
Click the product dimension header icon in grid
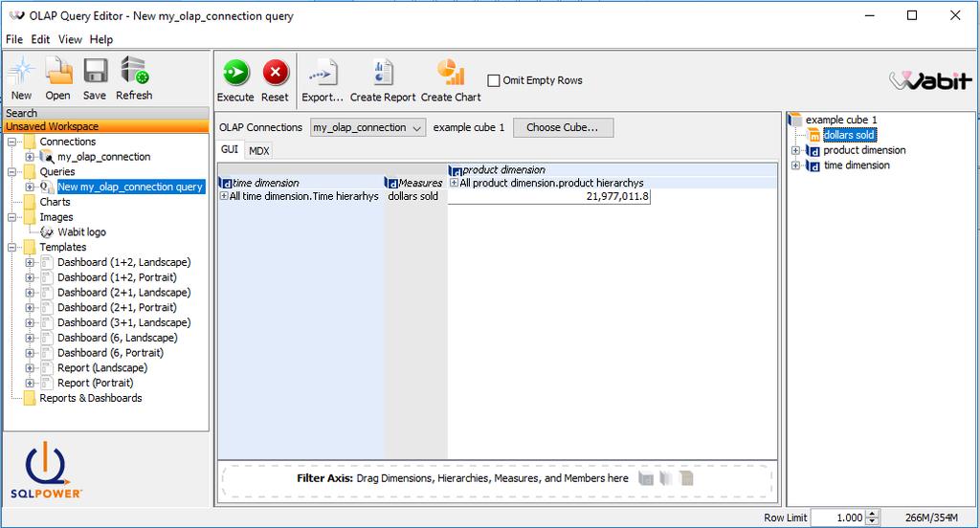[455, 170]
